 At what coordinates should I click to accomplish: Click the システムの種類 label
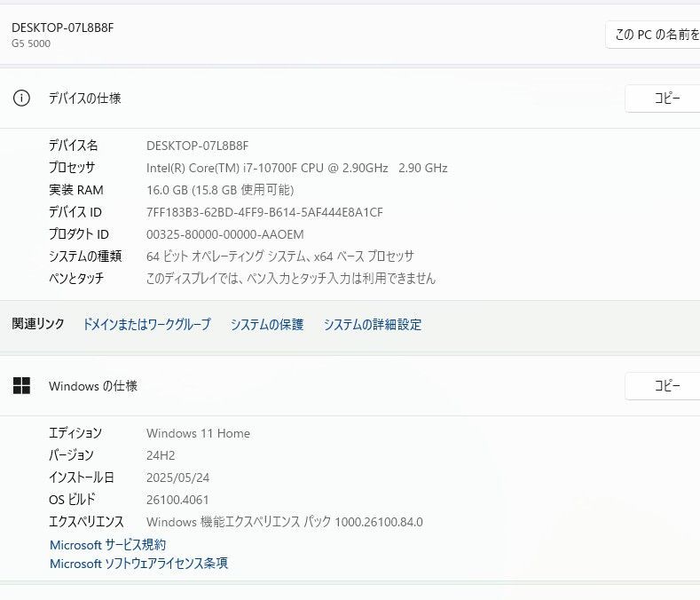point(85,256)
